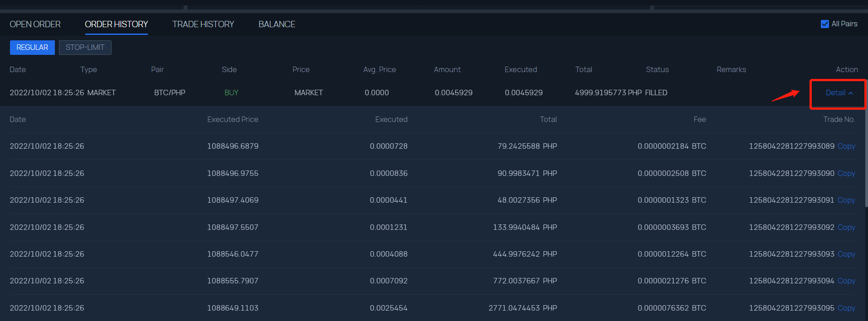Click executed price 1088496.6879
Screen dimensions: 868x321
(x=233, y=146)
